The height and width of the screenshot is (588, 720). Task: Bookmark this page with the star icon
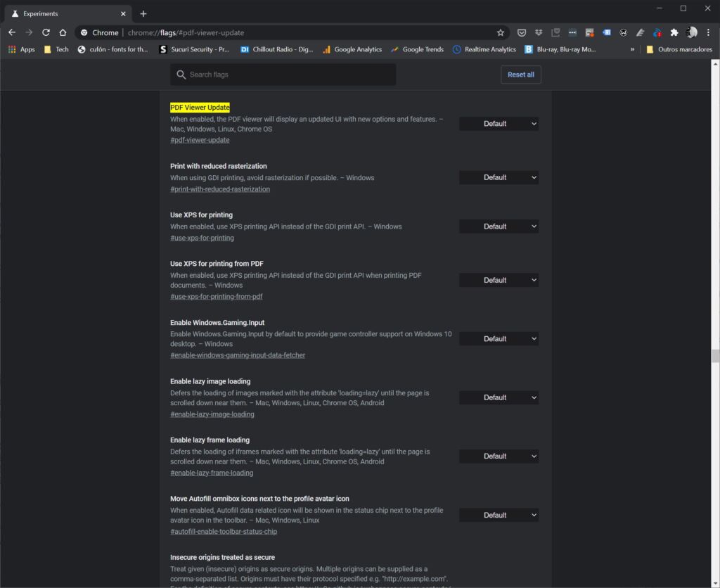click(500, 32)
